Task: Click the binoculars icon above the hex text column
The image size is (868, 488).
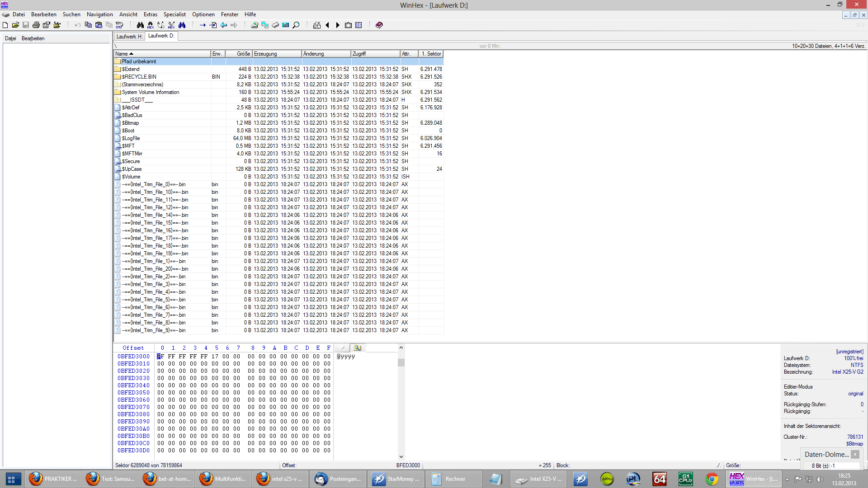Action: click(x=358, y=348)
